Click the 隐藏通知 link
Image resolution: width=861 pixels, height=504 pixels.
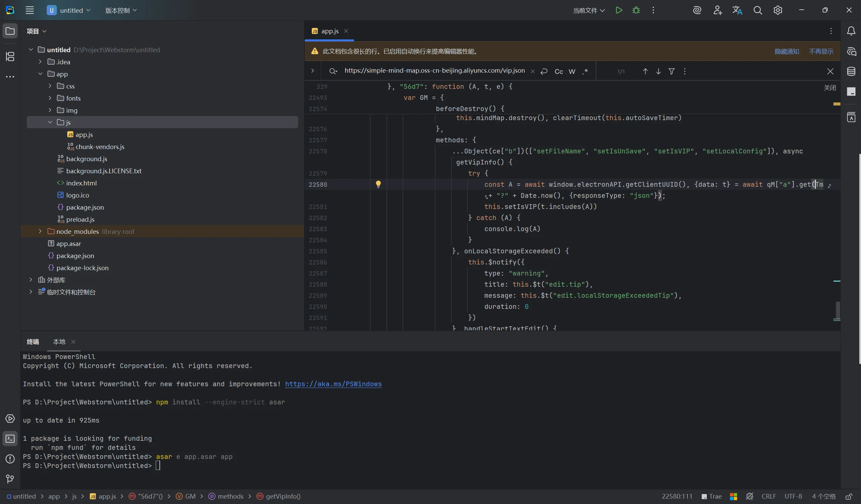coord(787,51)
